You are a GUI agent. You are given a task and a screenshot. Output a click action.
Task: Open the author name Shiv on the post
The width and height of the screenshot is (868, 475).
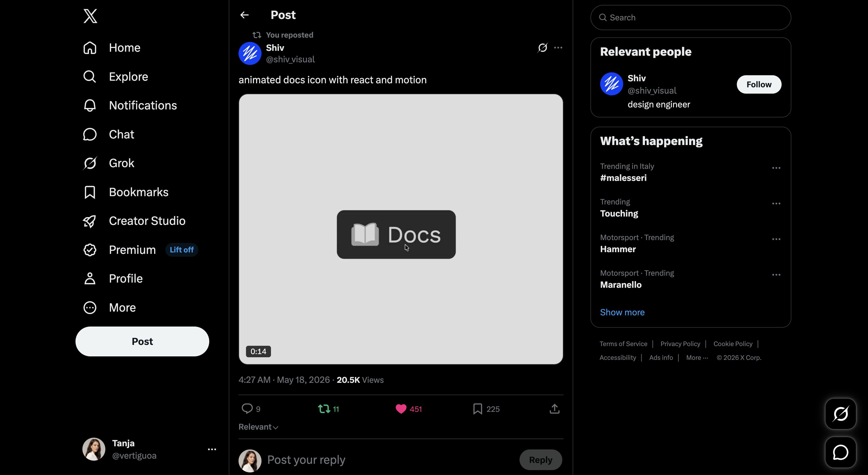coord(275,48)
